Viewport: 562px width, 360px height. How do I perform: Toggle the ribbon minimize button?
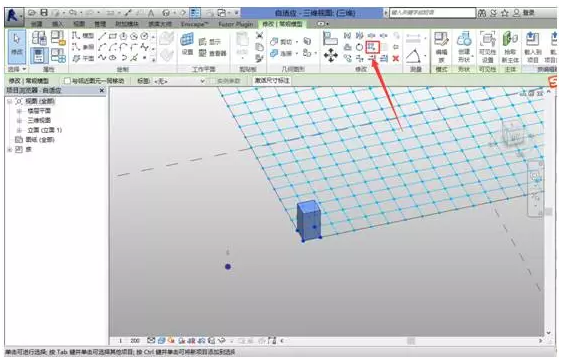tap(322, 24)
